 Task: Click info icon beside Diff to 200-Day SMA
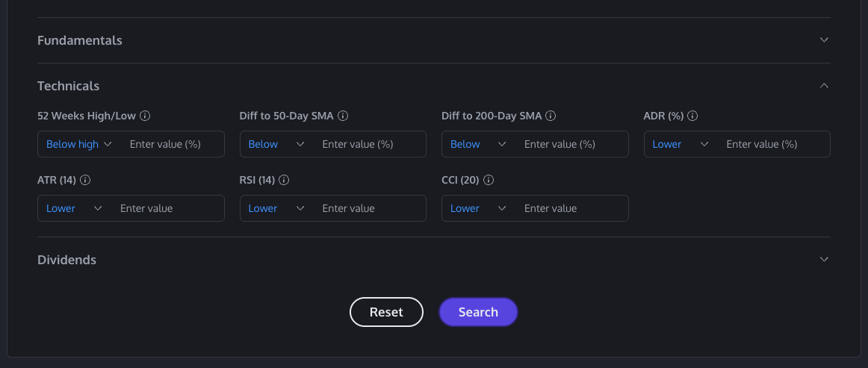551,116
